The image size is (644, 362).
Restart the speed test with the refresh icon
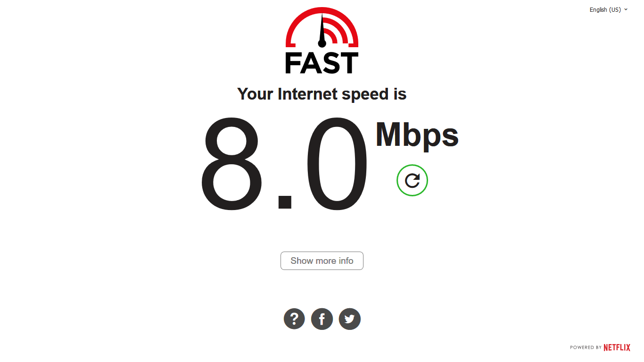[x=412, y=180]
